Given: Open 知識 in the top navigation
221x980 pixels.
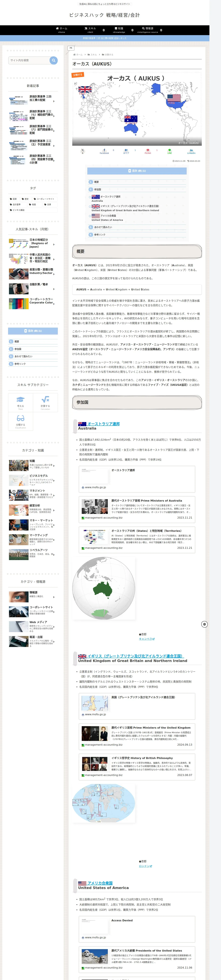Looking at the screenshot, I should click(x=119, y=30).
